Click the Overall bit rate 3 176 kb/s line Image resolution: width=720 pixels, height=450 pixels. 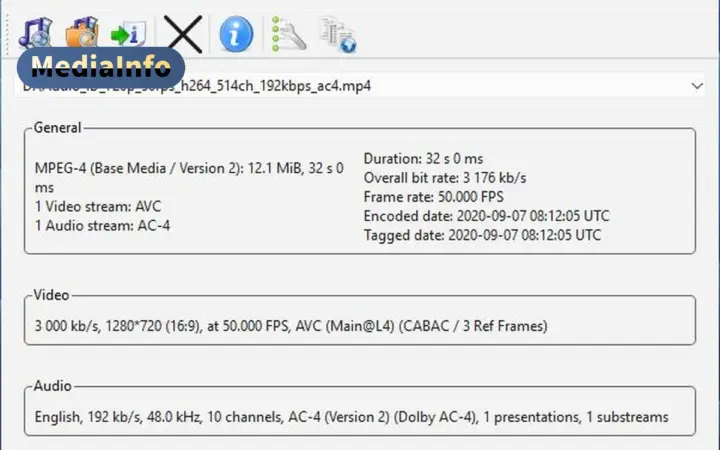coord(445,178)
